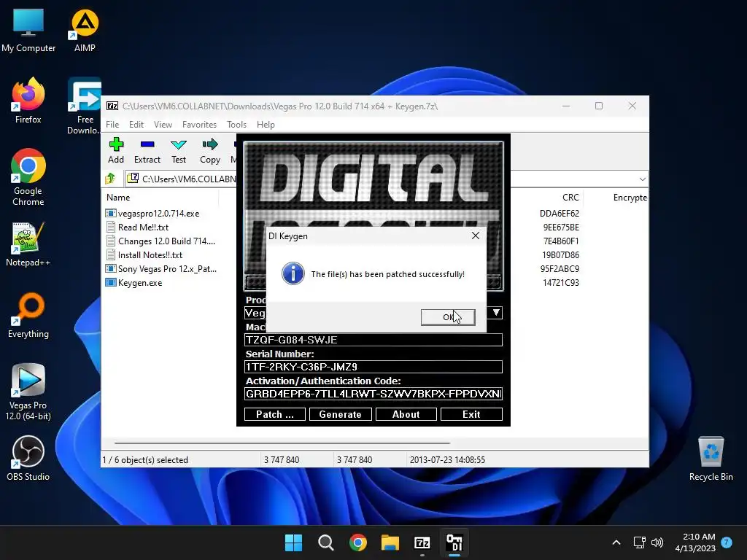
Task: Click the up-folder icon in 7-Zip
Action: pos(111,179)
